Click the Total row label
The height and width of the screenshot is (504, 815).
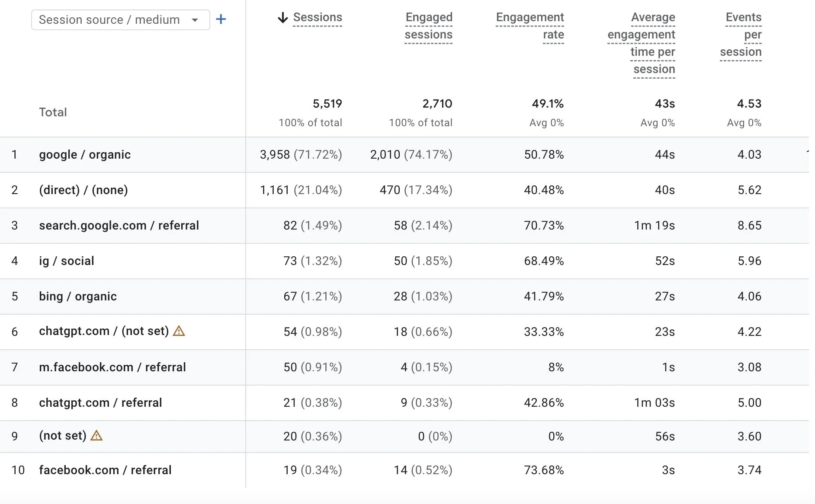(52, 112)
